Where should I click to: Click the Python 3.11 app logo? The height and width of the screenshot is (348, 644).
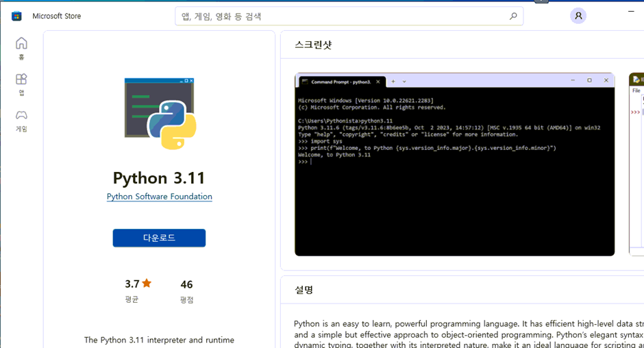(160, 114)
